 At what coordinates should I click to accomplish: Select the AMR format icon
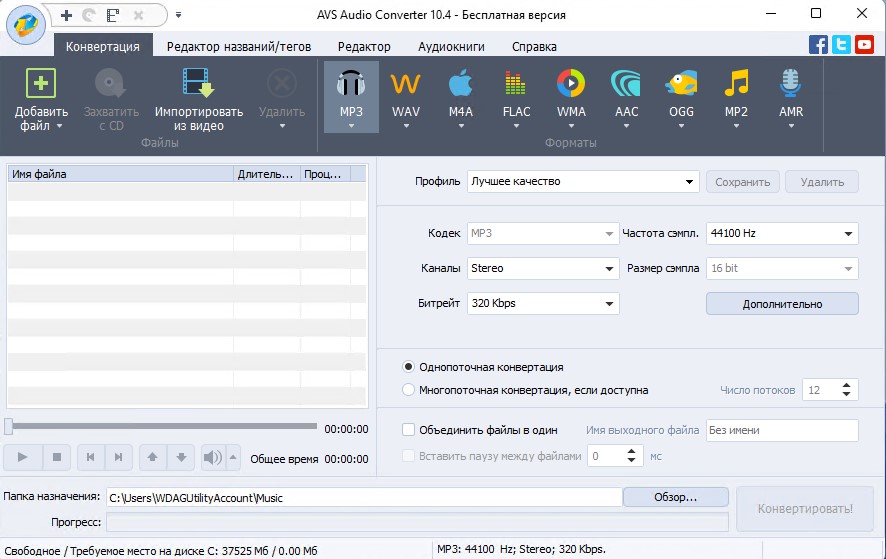pyautogui.click(x=791, y=84)
